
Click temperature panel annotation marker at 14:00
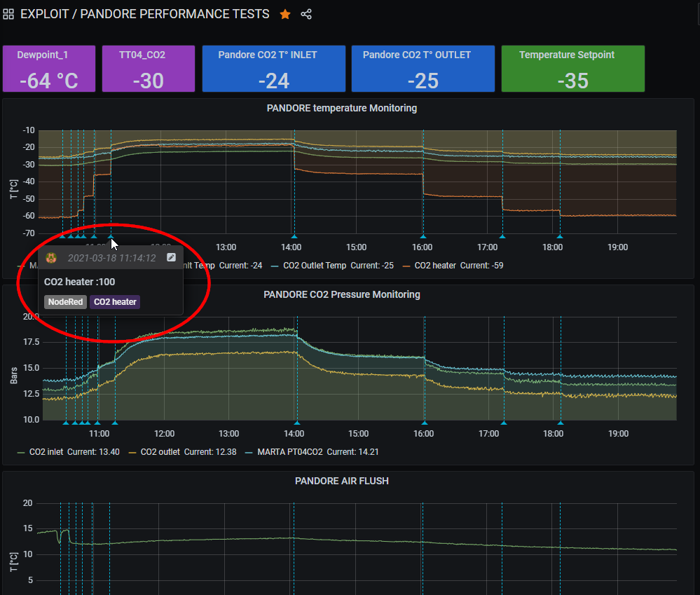click(x=294, y=236)
